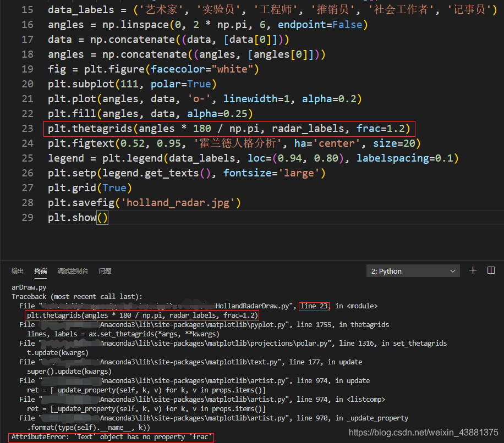Open the "2: Python" terminal dropdown
The height and width of the screenshot is (443, 504).
point(412,270)
